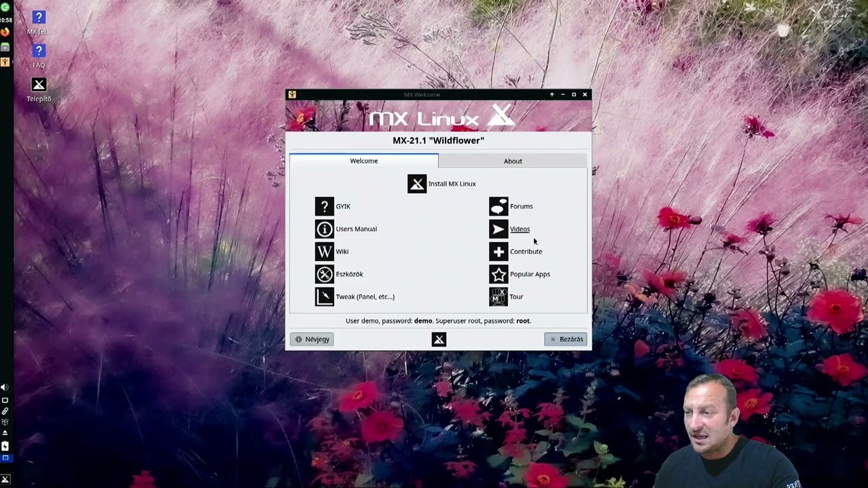Click the Videos link text

point(519,229)
